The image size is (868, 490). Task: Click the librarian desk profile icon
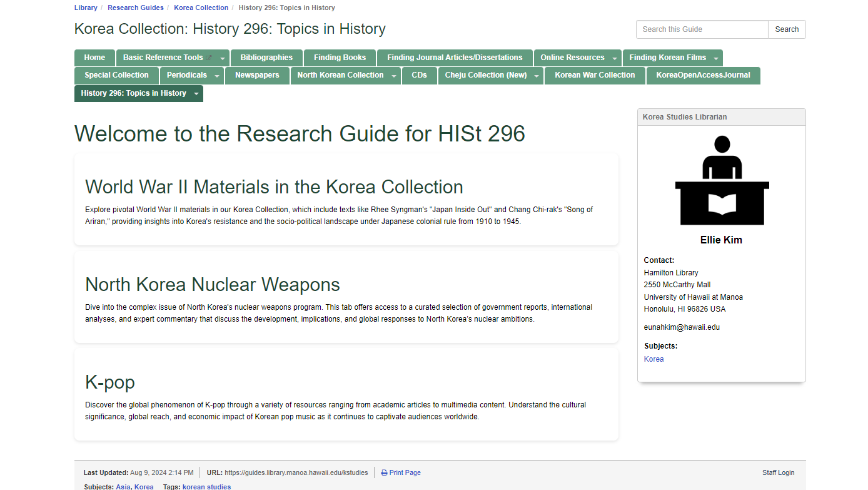click(x=722, y=180)
